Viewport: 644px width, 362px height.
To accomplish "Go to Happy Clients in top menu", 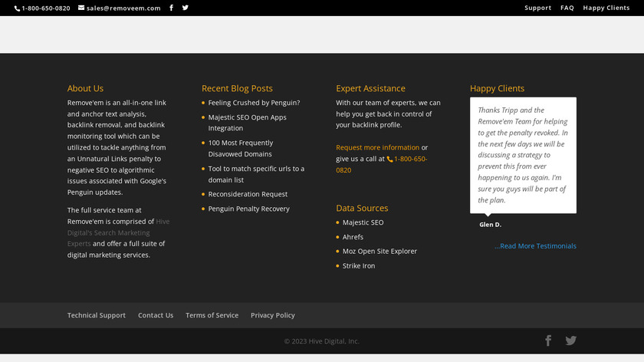I will click(606, 8).
